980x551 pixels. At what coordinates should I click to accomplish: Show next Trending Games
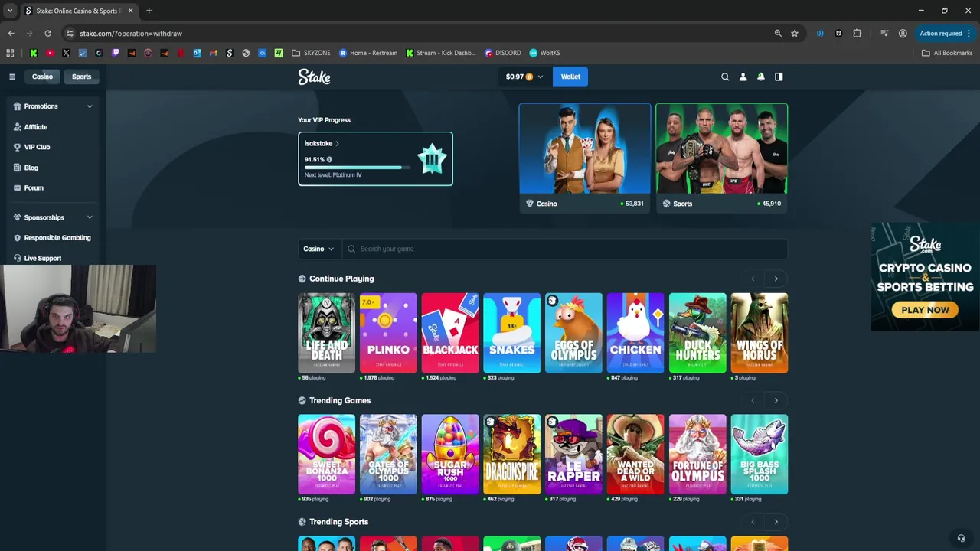[x=776, y=401]
